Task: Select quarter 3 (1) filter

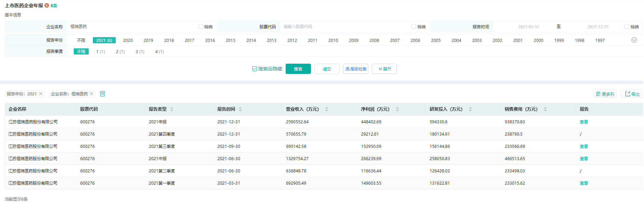Action: [140, 52]
